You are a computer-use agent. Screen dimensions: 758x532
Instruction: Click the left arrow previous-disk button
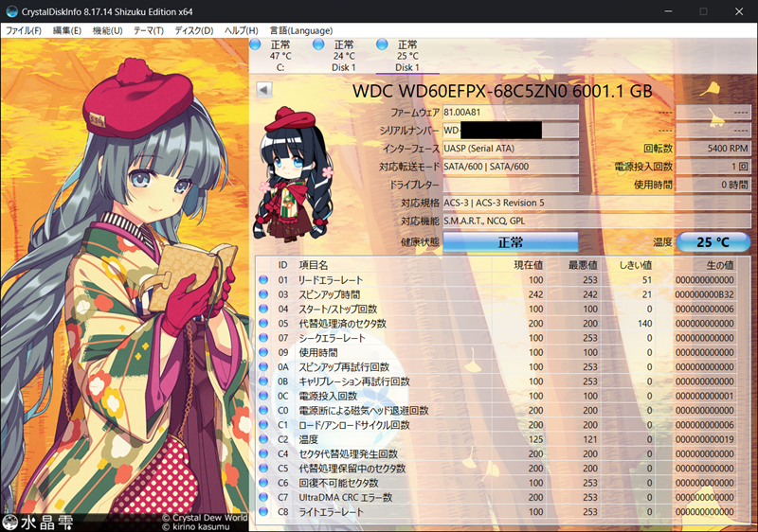(264, 89)
